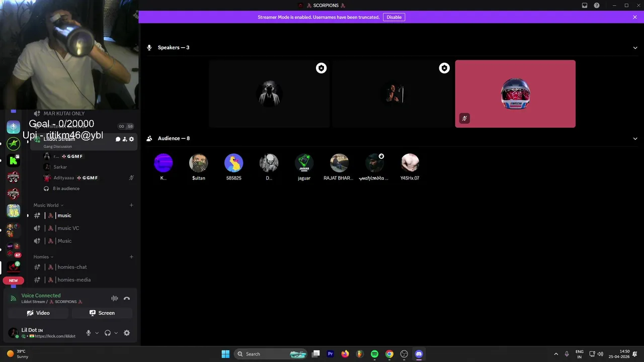Open FL Studio from taskbar
The width and height of the screenshot is (644, 362).
pos(360,354)
